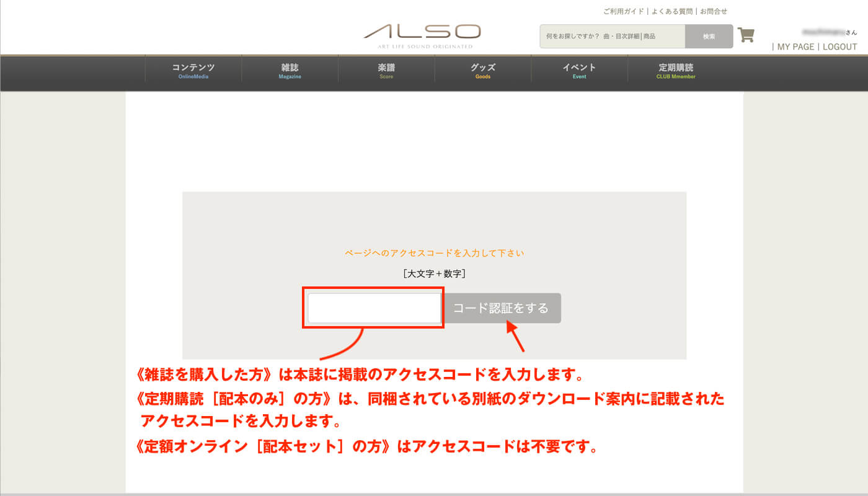Select 定期購読 CLUB Member menu

[x=676, y=71]
